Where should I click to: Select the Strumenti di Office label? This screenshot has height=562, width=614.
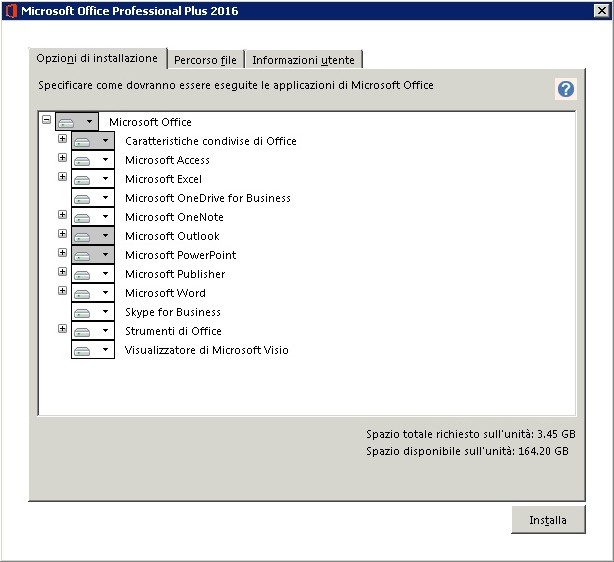click(173, 331)
